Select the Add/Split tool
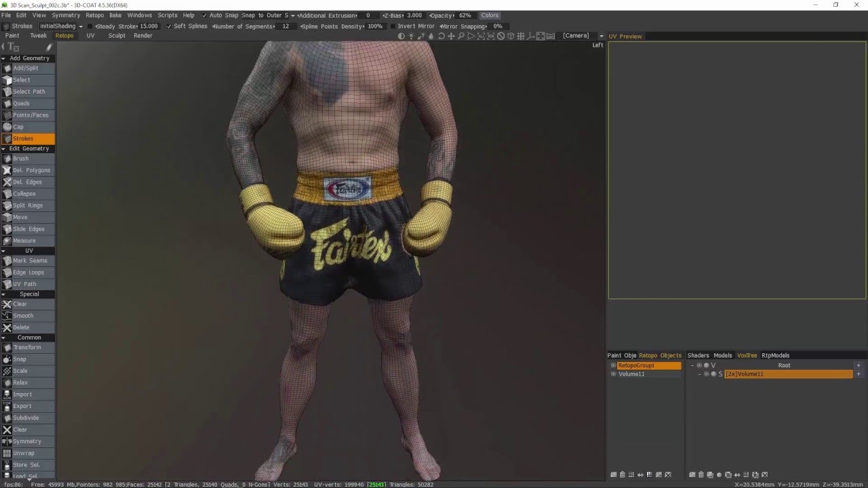 [28, 68]
